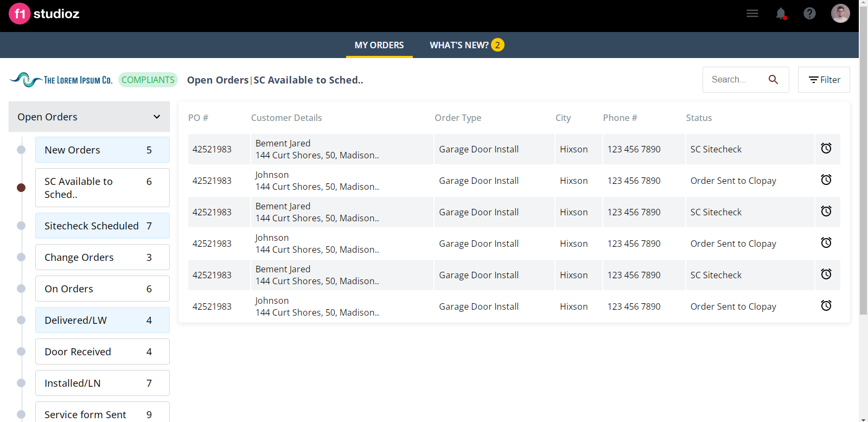
Task: Select Service form Sent item
Action: pos(103,412)
